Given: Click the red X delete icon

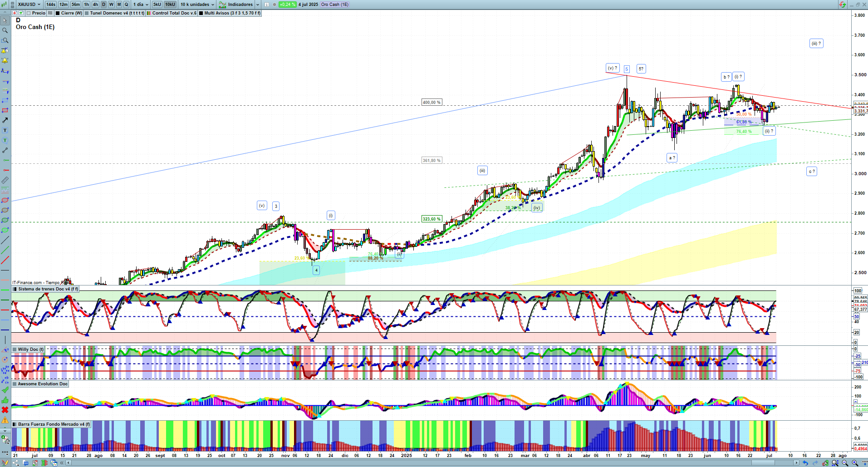Looking at the screenshot, I should click(5, 410).
